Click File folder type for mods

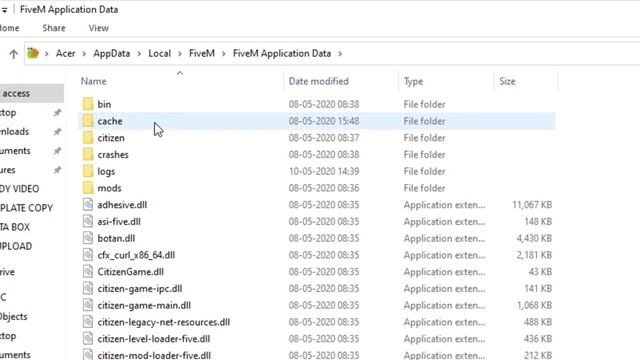coord(424,188)
